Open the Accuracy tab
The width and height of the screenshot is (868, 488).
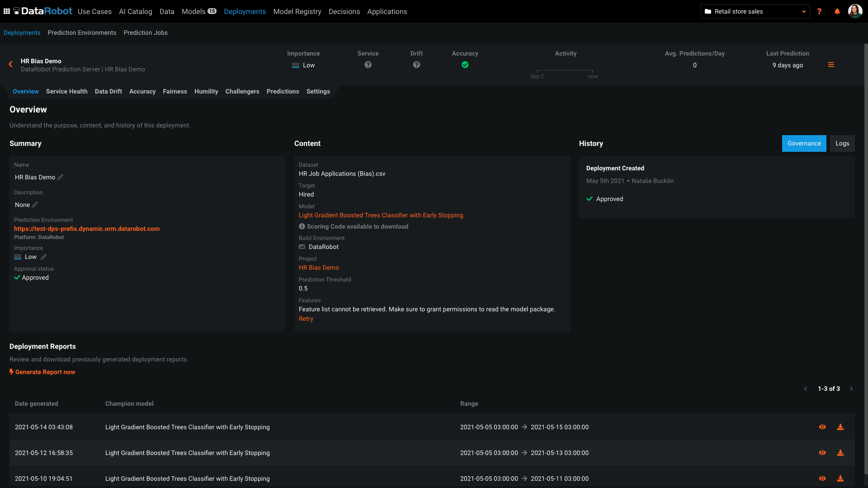coord(142,91)
